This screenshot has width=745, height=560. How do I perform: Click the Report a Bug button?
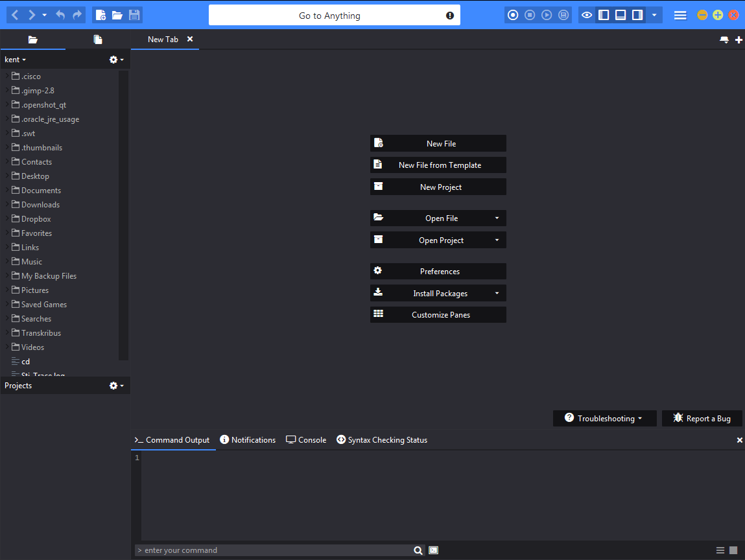click(702, 418)
